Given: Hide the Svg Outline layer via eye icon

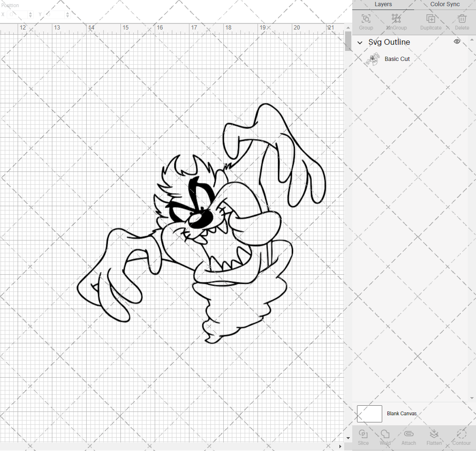Looking at the screenshot, I should (457, 41).
